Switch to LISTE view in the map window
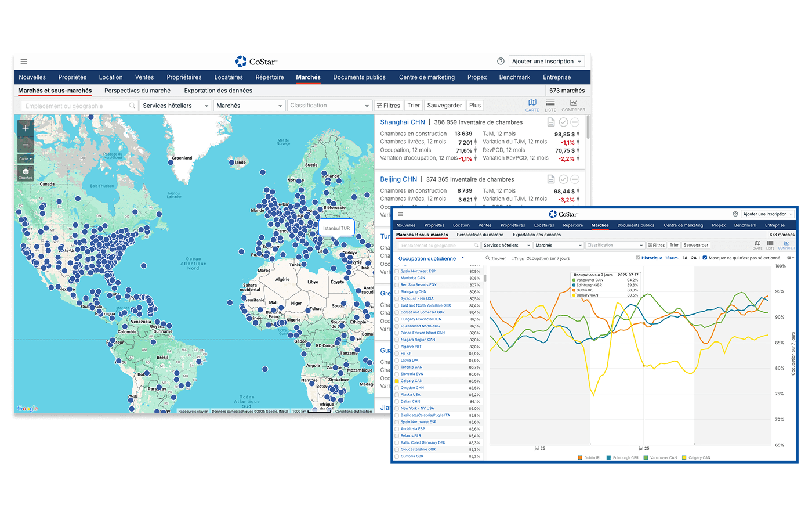812x519 pixels. (550, 105)
